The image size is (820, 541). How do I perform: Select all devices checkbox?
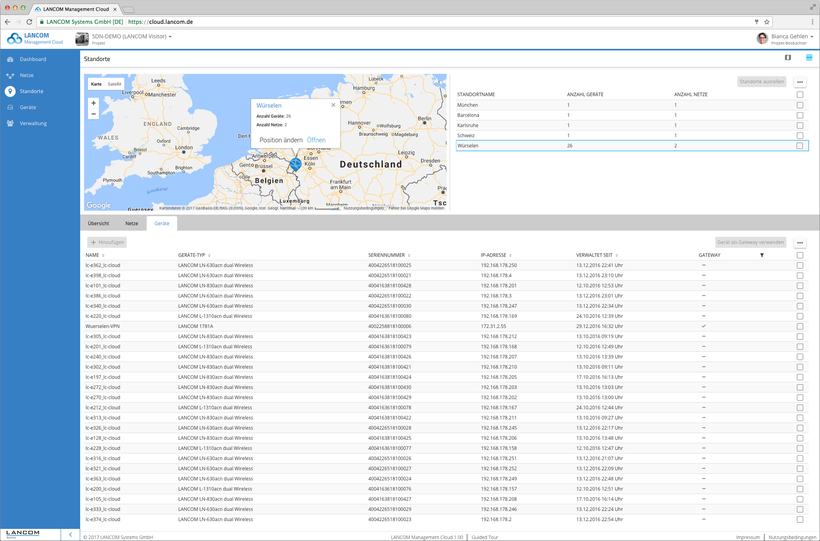(800, 255)
